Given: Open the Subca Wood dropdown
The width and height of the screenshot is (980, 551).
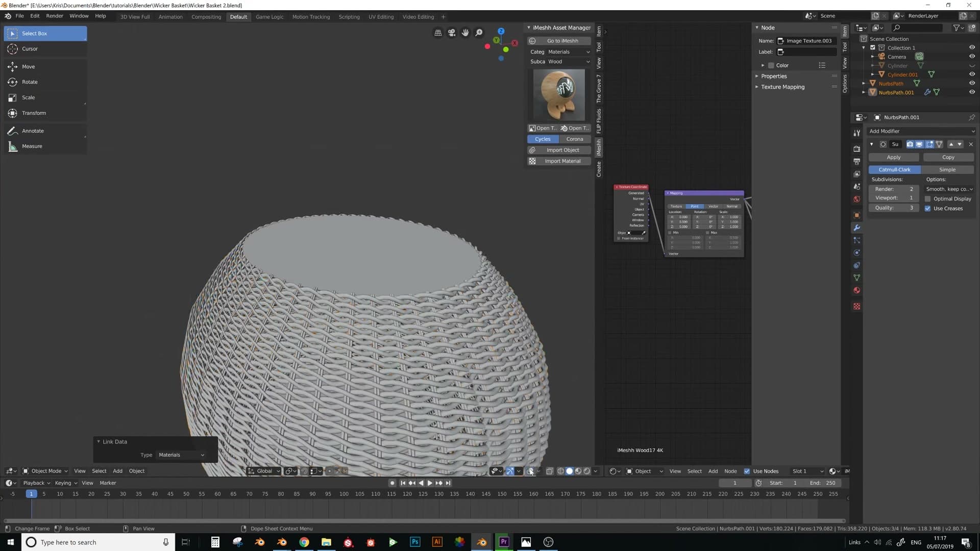Looking at the screenshot, I should click(569, 62).
